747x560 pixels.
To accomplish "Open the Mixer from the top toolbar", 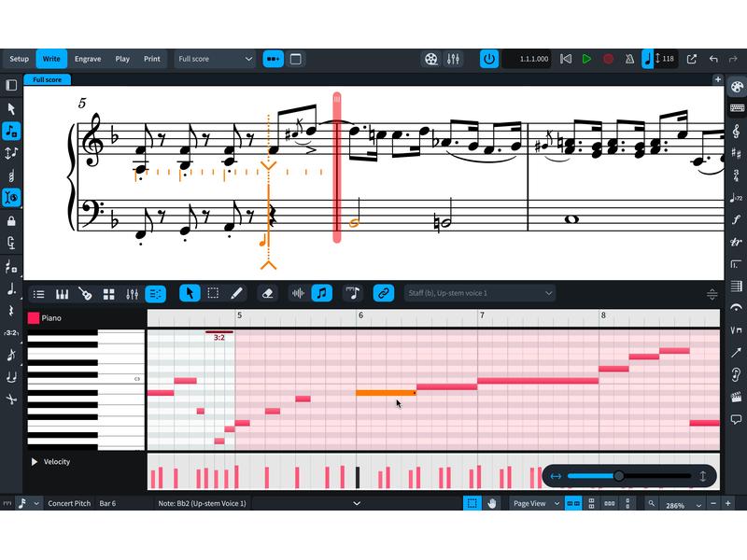I will pyautogui.click(x=453, y=59).
